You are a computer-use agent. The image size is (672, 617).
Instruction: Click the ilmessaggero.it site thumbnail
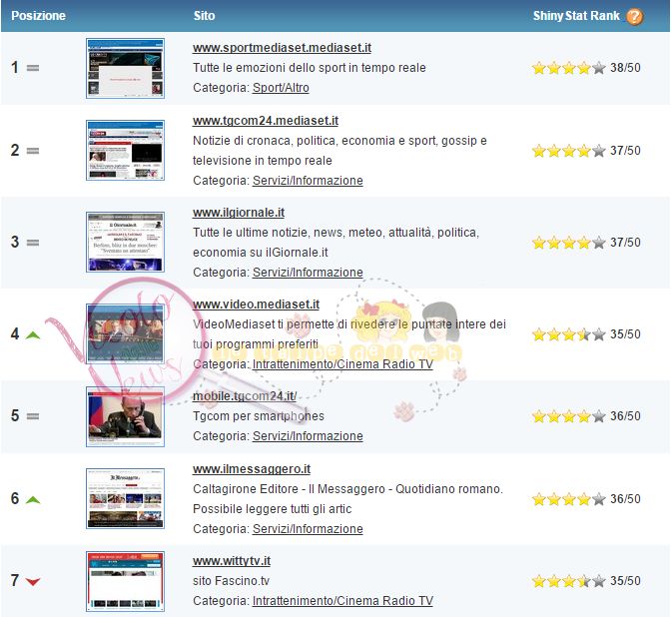pos(125,499)
